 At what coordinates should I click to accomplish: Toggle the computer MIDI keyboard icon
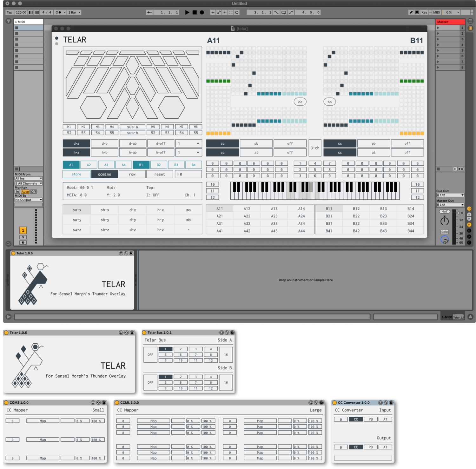tap(417, 12)
